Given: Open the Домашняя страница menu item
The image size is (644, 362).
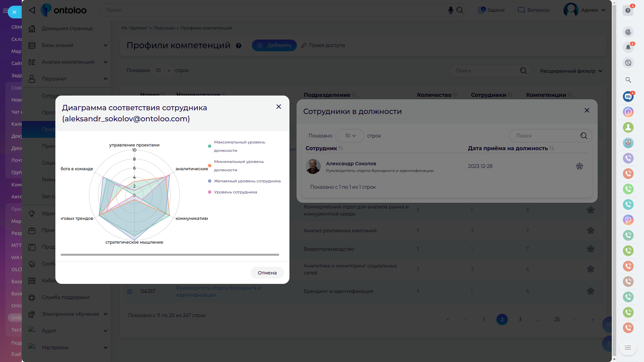Looking at the screenshot, I should tap(67, 28).
